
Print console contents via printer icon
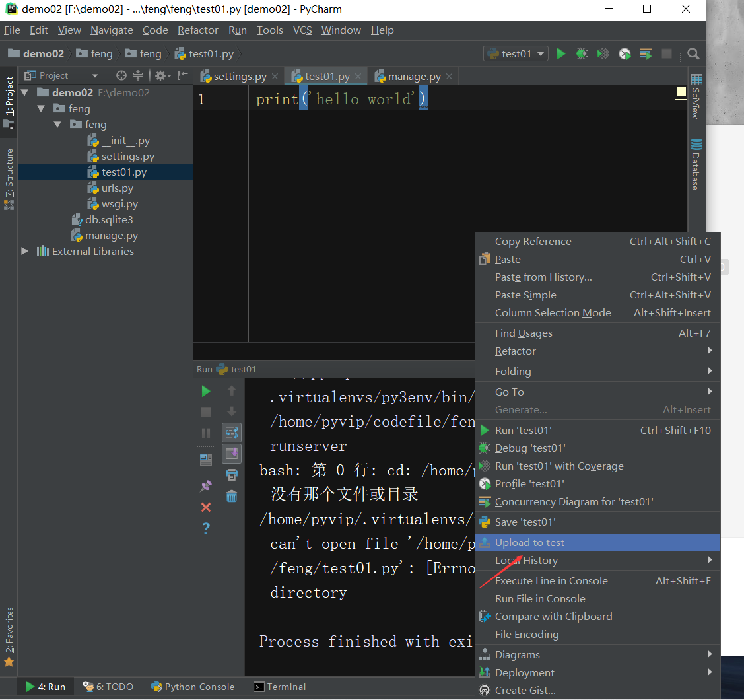(x=231, y=474)
